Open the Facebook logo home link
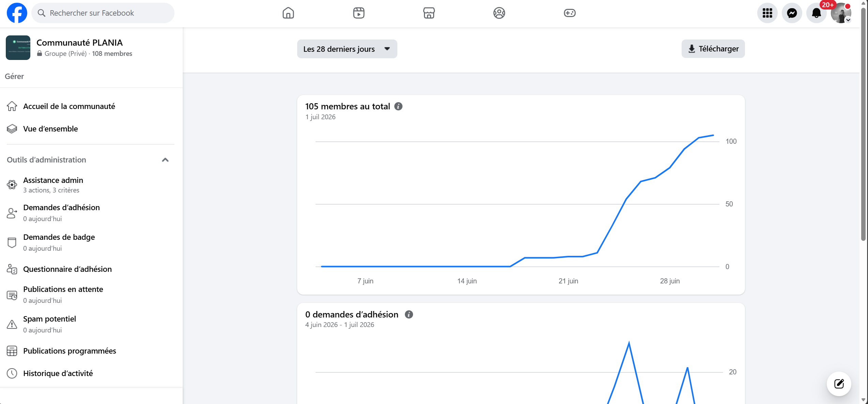 [x=17, y=13]
